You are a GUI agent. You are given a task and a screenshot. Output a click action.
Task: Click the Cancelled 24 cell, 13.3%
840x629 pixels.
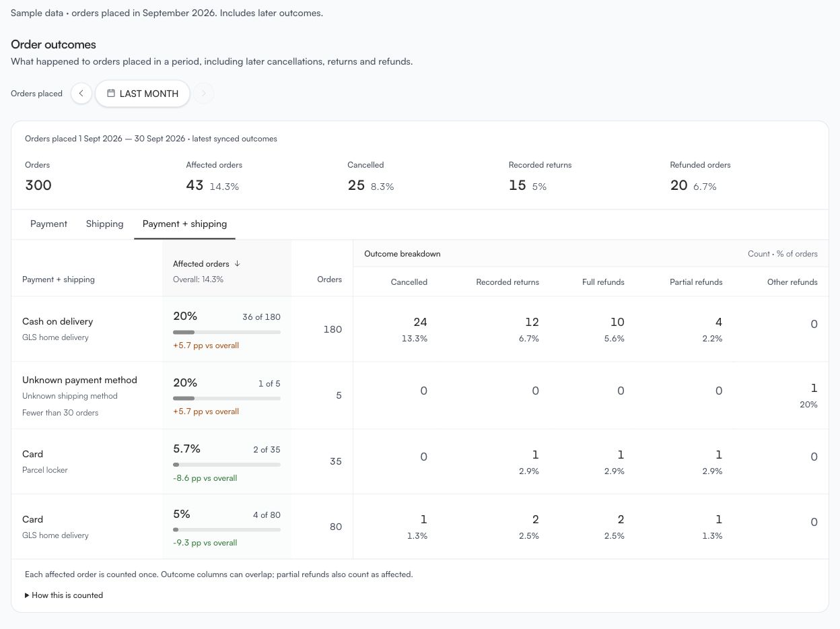point(415,329)
